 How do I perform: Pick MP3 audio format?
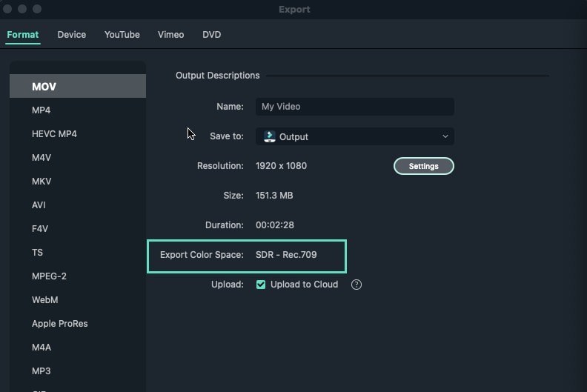(x=78, y=371)
